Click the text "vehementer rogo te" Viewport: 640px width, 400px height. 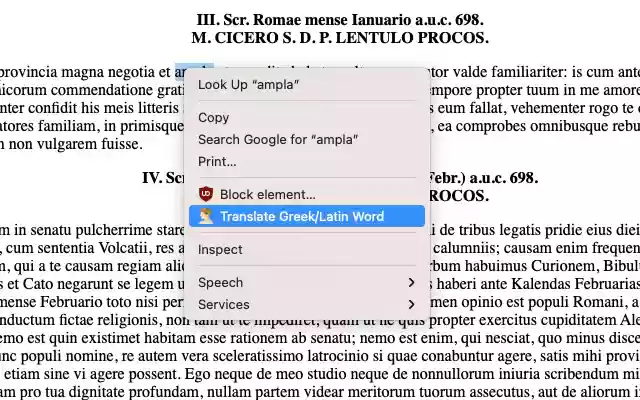point(571,108)
